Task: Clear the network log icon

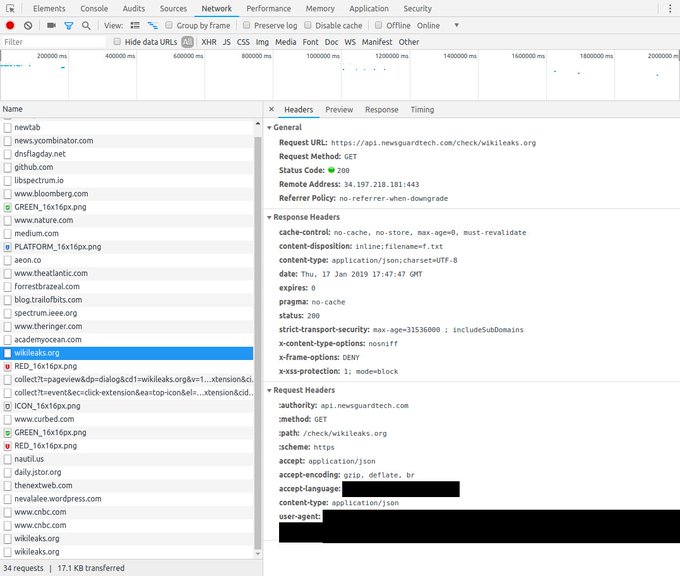Action: [28, 26]
